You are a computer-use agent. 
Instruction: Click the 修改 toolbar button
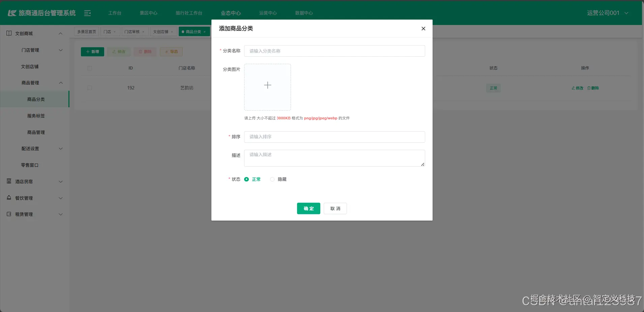119,52
